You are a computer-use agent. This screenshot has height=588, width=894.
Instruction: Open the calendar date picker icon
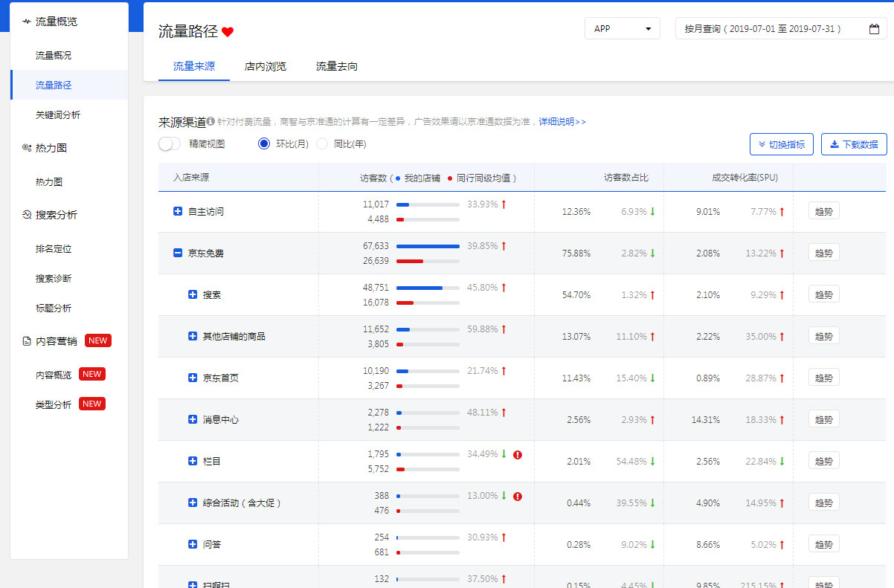pos(874,29)
